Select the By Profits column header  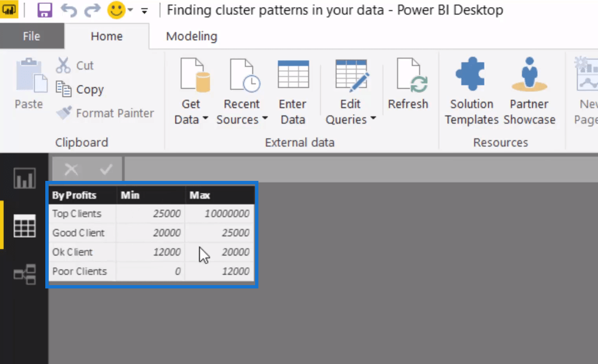[x=82, y=195]
